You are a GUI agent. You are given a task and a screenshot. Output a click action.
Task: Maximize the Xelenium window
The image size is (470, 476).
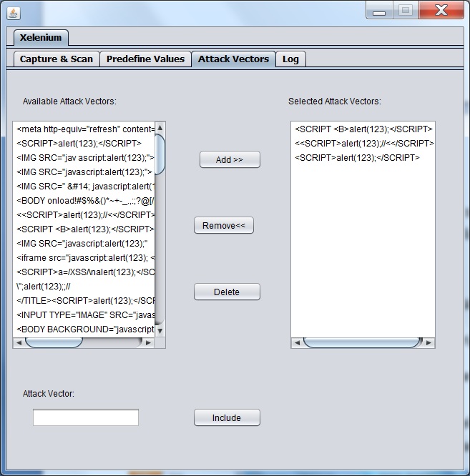(406, 11)
